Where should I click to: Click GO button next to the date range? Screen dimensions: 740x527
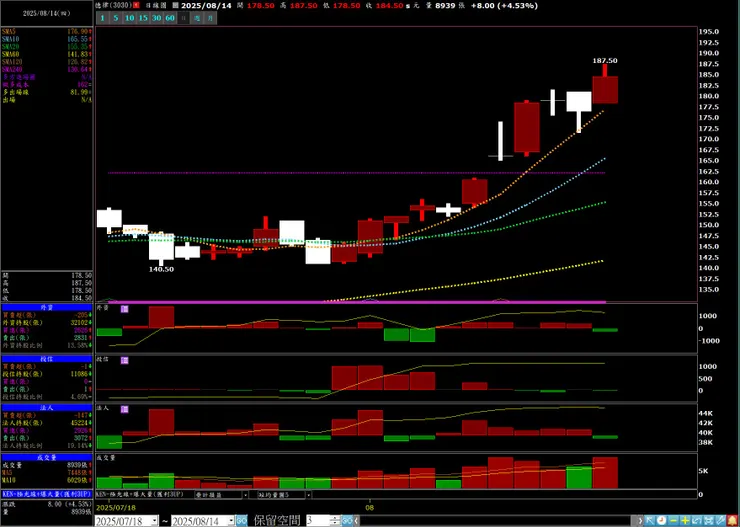pyautogui.click(x=242, y=521)
